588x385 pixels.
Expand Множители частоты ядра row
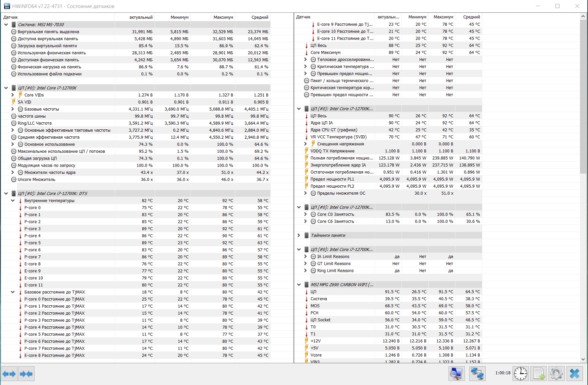(x=13, y=172)
